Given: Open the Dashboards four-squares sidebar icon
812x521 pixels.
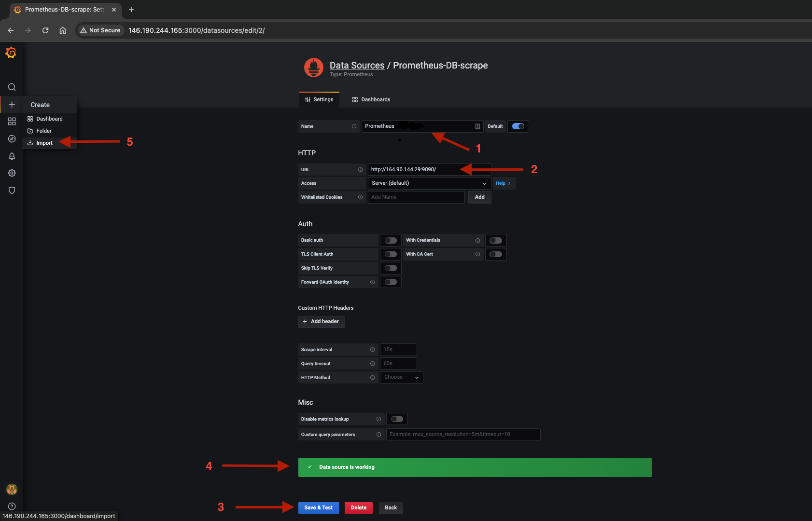Looking at the screenshot, I should click(x=12, y=122).
